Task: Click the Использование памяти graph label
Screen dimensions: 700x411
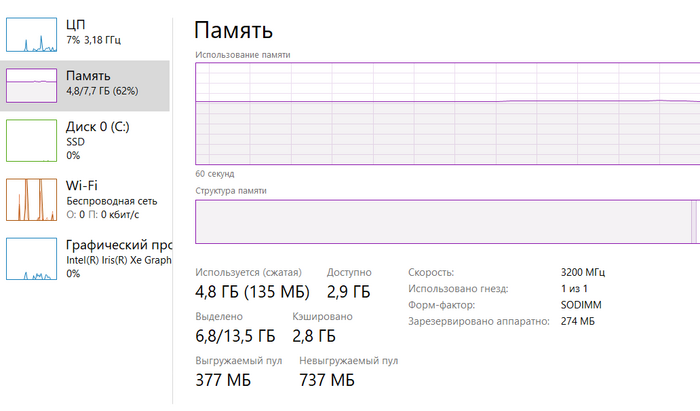Action: (243, 55)
